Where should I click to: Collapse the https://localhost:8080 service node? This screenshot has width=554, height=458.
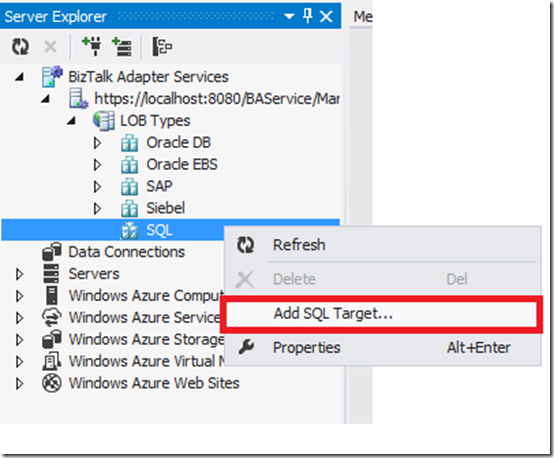point(45,99)
